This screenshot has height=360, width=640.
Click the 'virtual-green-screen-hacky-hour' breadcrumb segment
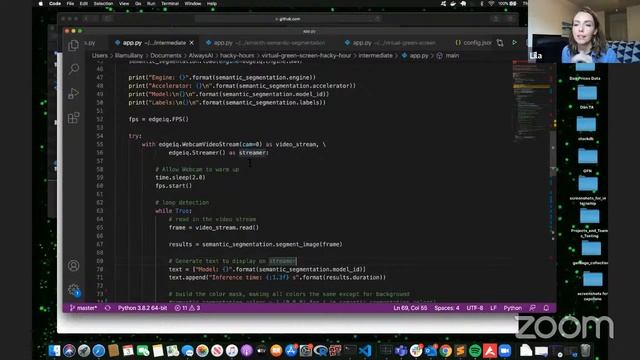pyautogui.click(x=307, y=56)
